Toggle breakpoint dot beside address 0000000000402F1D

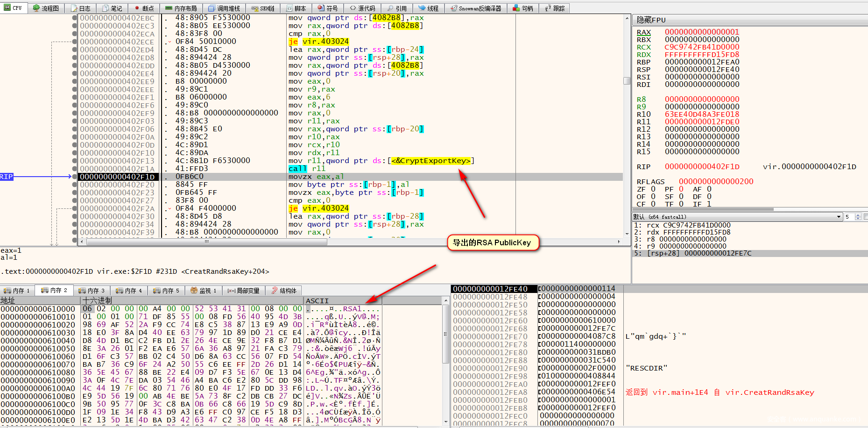pyautogui.click(x=75, y=177)
